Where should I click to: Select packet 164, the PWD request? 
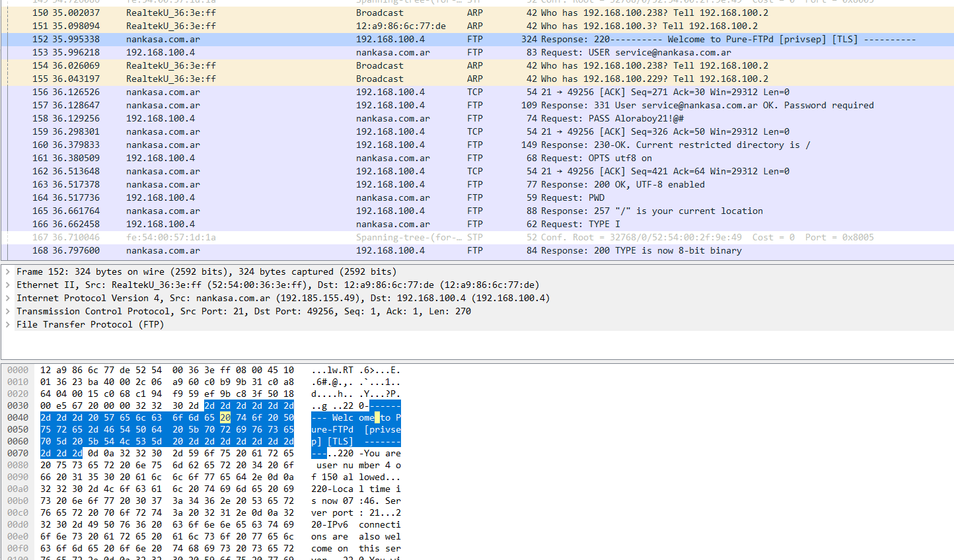click(396, 197)
